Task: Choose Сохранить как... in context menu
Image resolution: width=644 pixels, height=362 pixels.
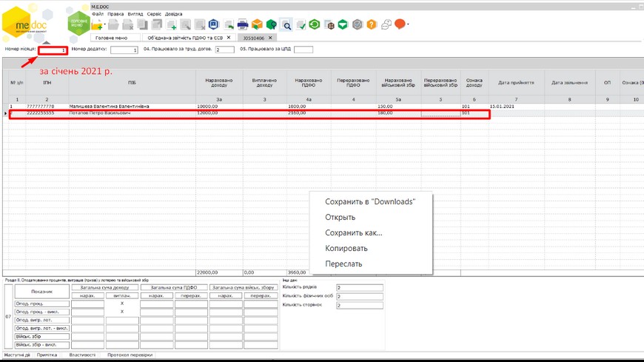Action: 353,233
